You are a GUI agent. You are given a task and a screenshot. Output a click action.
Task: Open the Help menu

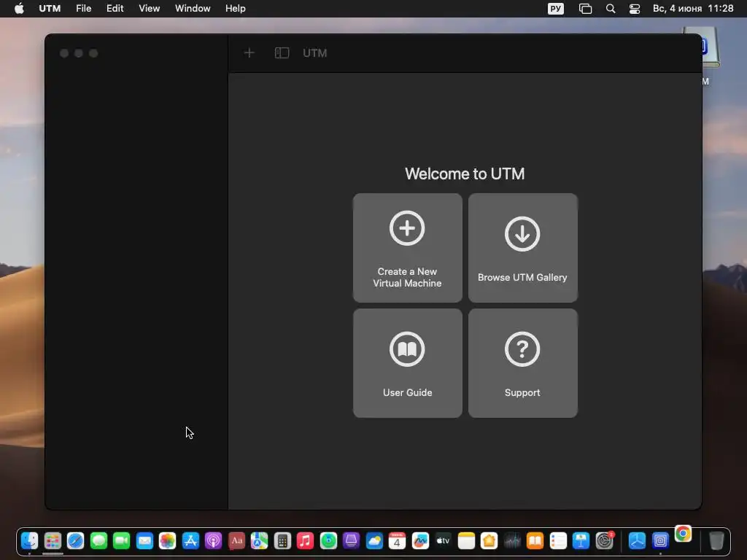click(236, 9)
